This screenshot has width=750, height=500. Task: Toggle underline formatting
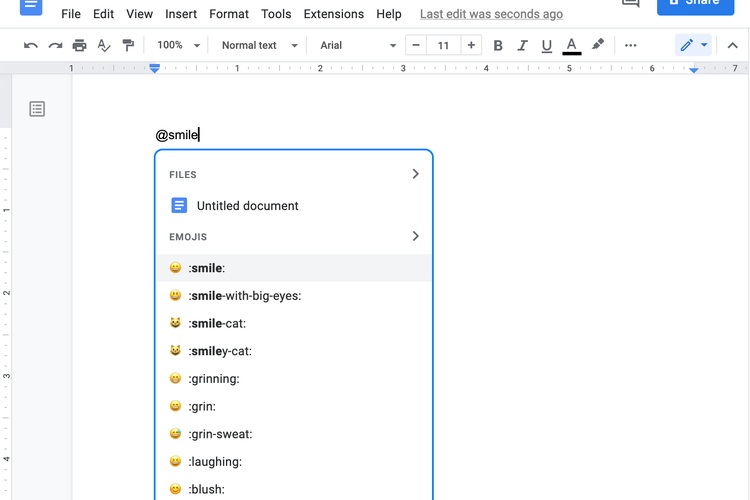pos(546,45)
